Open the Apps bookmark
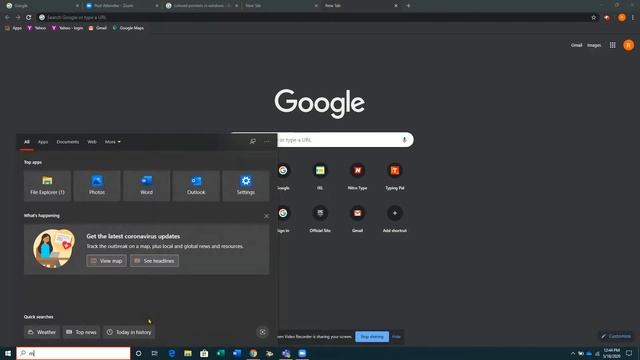640x360 pixels. coord(13,28)
